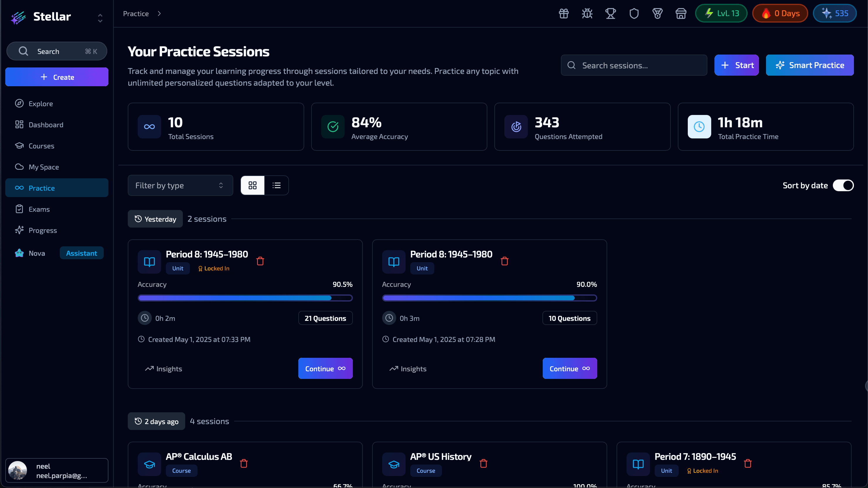
Task: View Insights for 10 Questions session
Action: [408, 369]
